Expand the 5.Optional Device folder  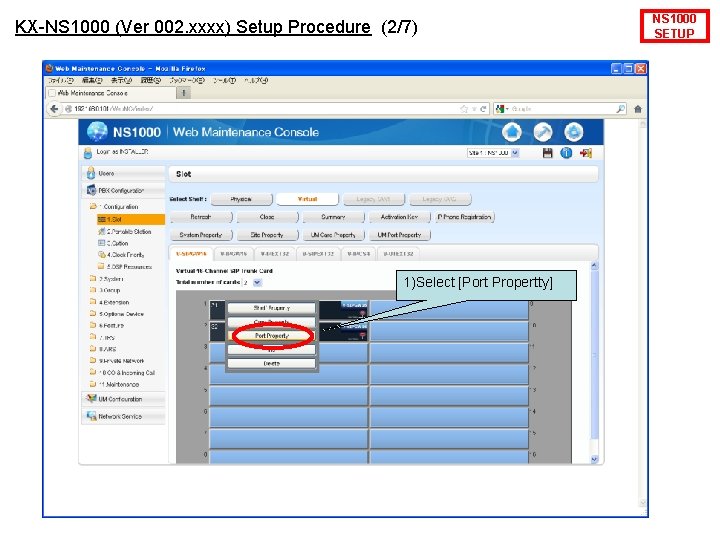pyautogui.click(x=93, y=314)
